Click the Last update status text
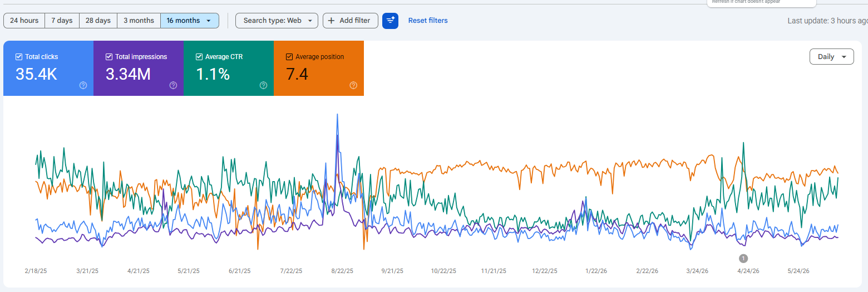This screenshot has height=292, width=868. coord(827,21)
